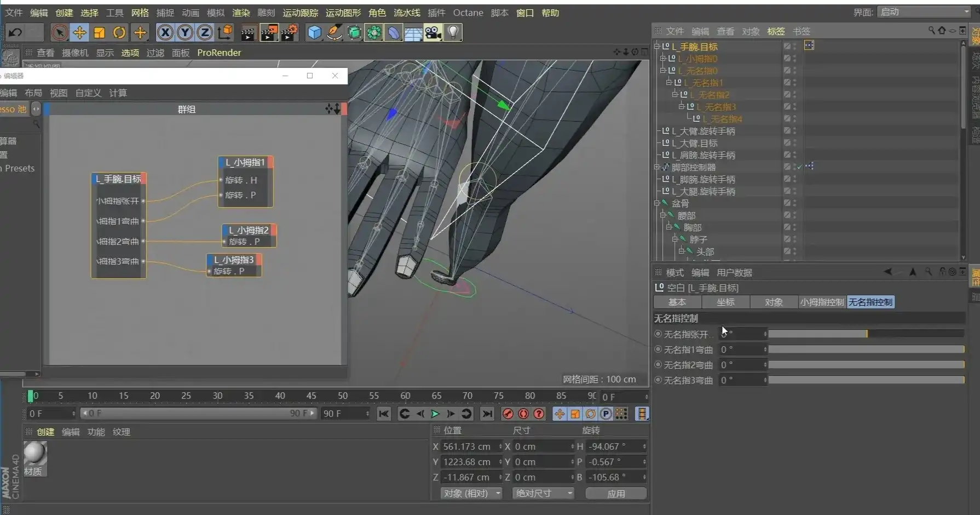The image size is (980, 515).
Task: Collapse the L_手腕.目标 hierarchy
Action: click(x=656, y=47)
